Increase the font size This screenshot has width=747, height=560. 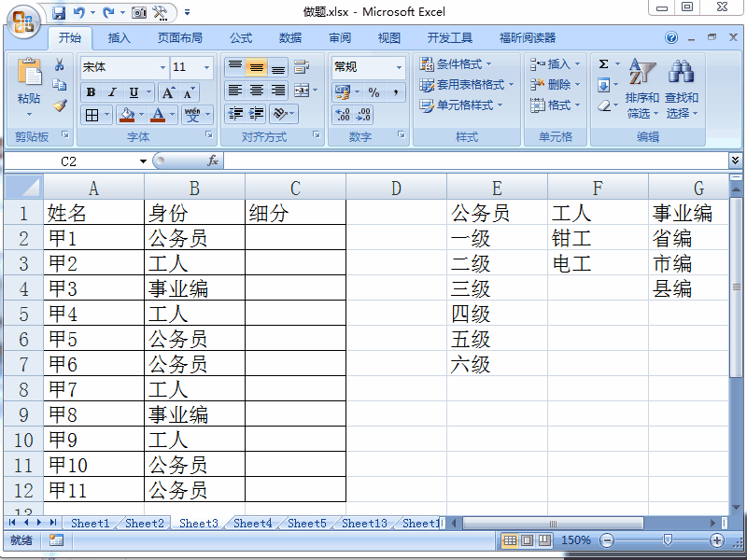click(x=169, y=92)
